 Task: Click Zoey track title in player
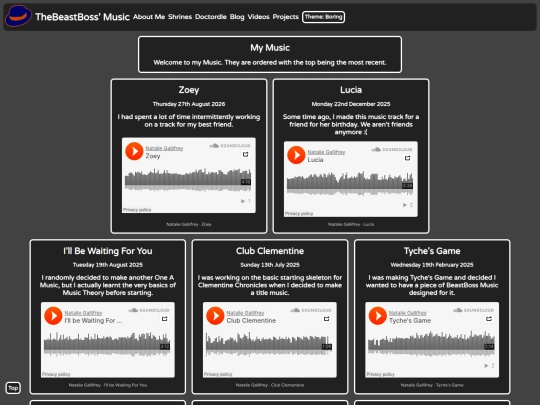[153, 156]
